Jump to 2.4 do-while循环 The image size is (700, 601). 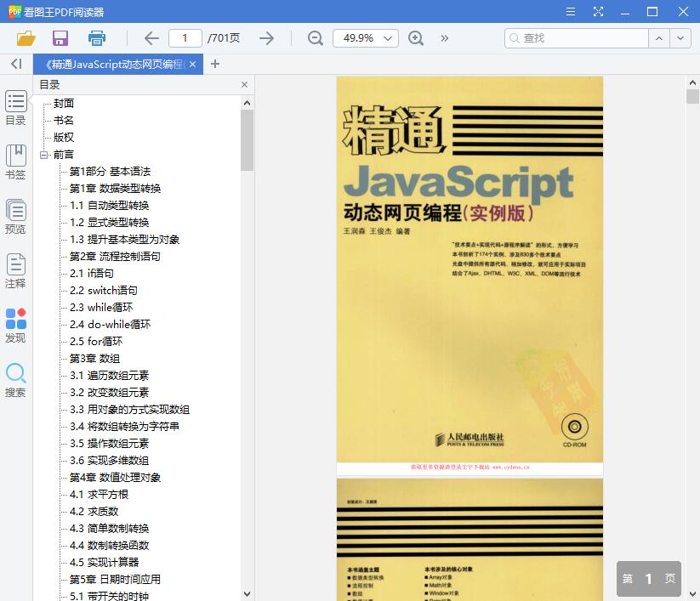(111, 325)
